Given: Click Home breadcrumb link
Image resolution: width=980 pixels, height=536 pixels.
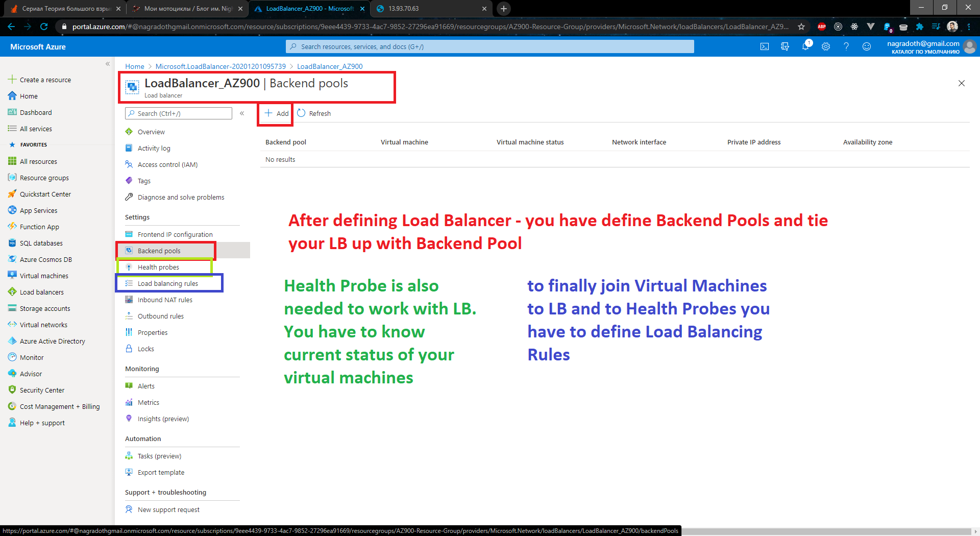Looking at the screenshot, I should [135, 66].
